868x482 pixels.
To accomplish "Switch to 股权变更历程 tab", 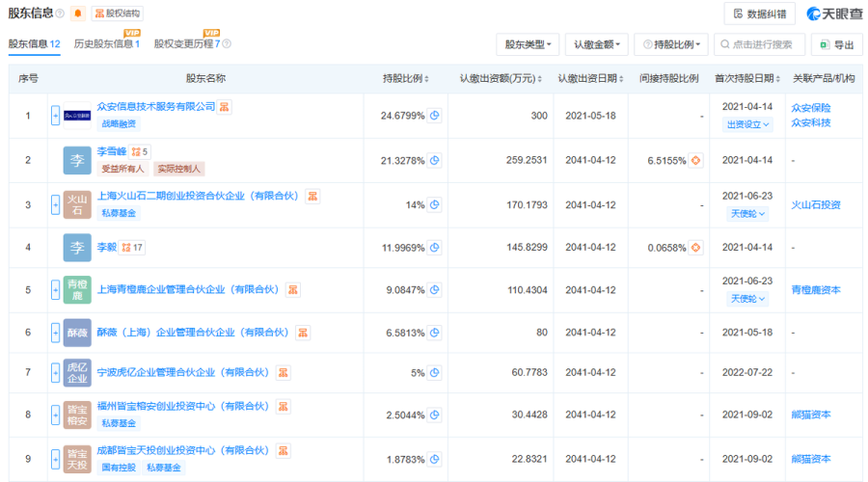I will (x=192, y=44).
